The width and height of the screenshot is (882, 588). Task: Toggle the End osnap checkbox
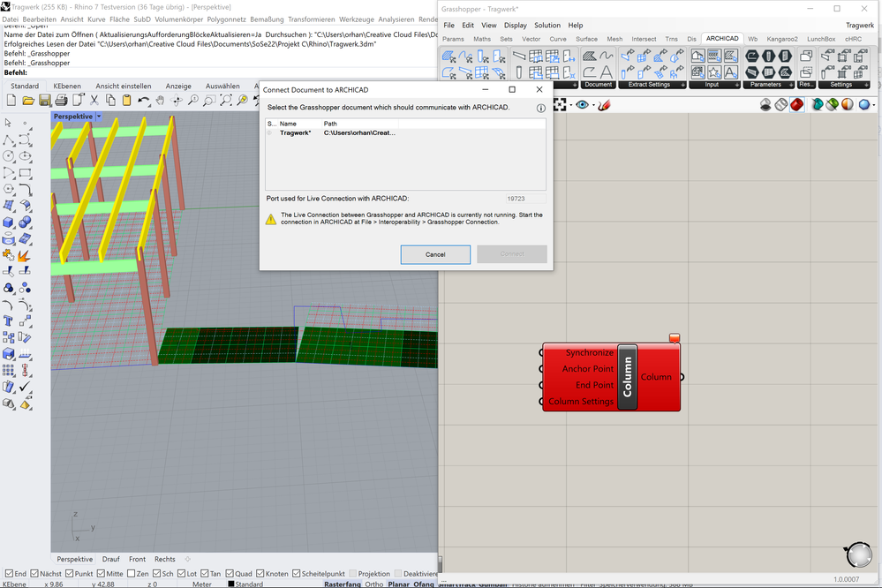tap(9, 573)
